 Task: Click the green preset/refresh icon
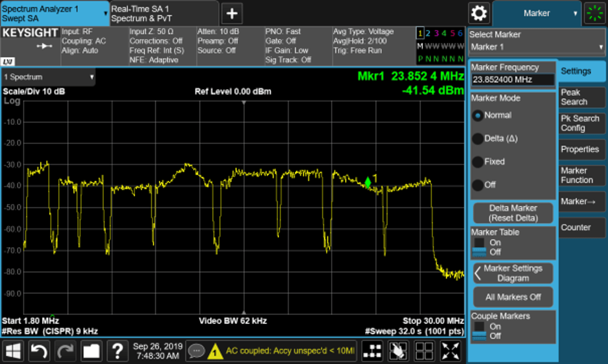click(x=595, y=13)
